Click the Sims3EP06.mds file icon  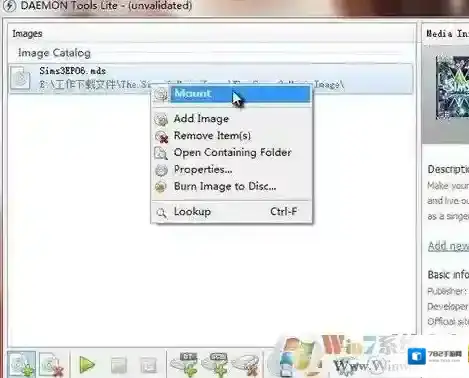coord(20,78)
